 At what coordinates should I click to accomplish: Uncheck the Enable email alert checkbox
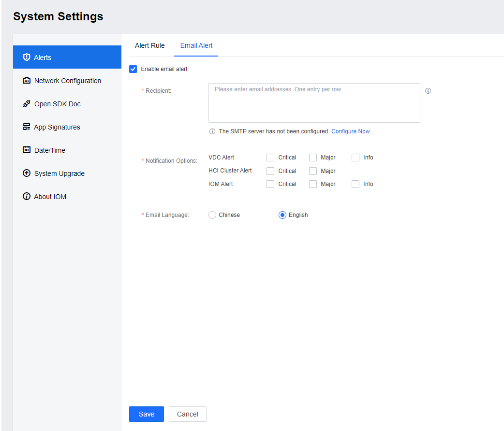tap(133, 69)
